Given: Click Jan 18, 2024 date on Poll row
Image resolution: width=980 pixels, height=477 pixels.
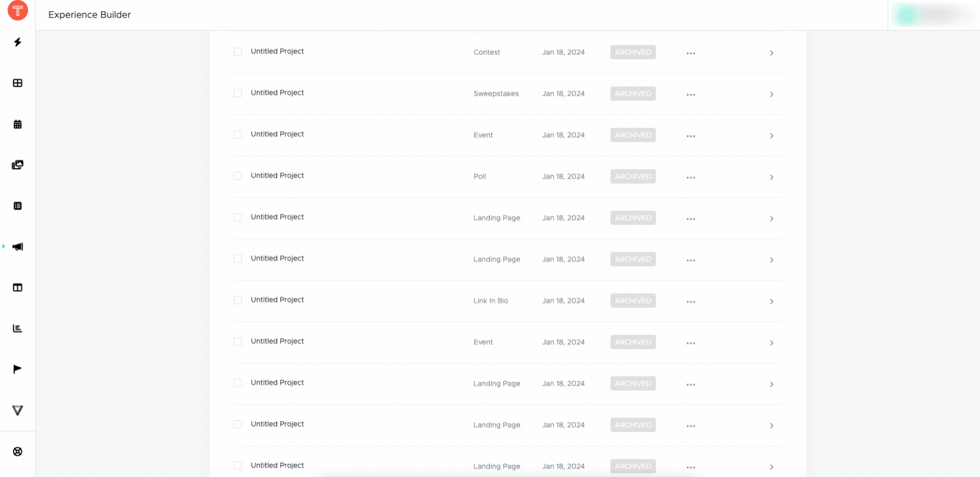Looking at the screenshot, I should point(563,176).
